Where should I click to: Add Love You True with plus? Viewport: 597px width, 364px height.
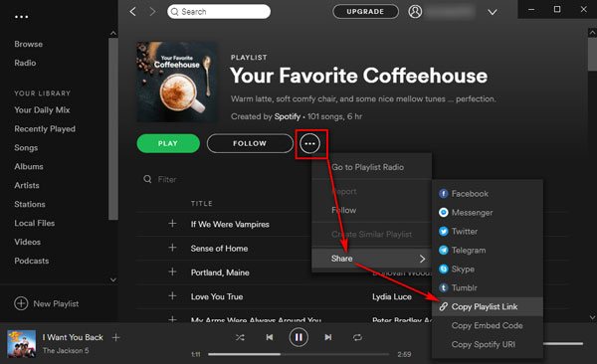[172, 295]
